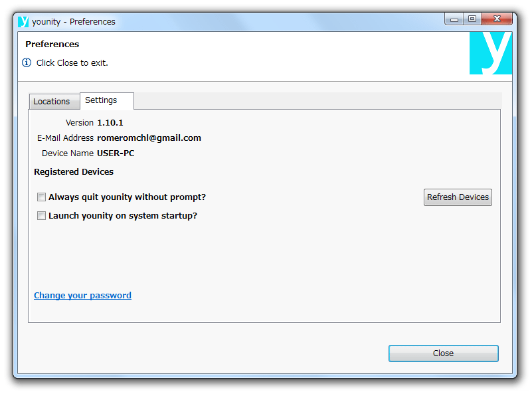Enable always quit younity without prompt

41,197
